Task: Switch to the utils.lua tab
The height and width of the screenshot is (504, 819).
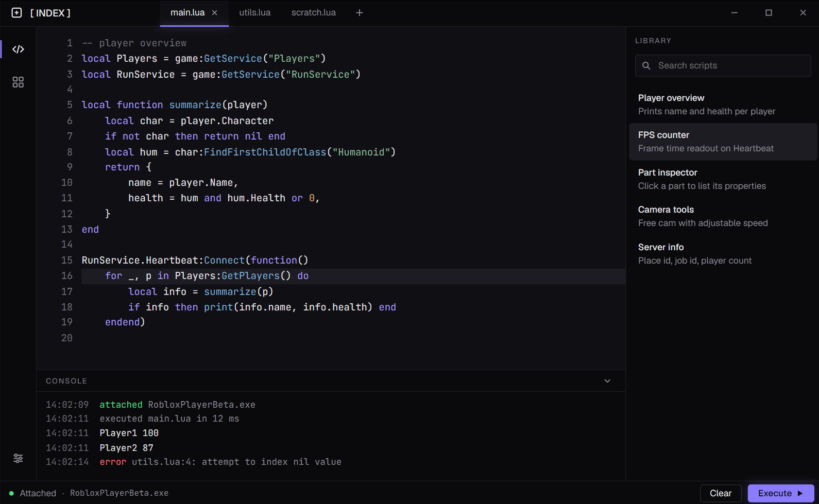Action: pos(255,13)
